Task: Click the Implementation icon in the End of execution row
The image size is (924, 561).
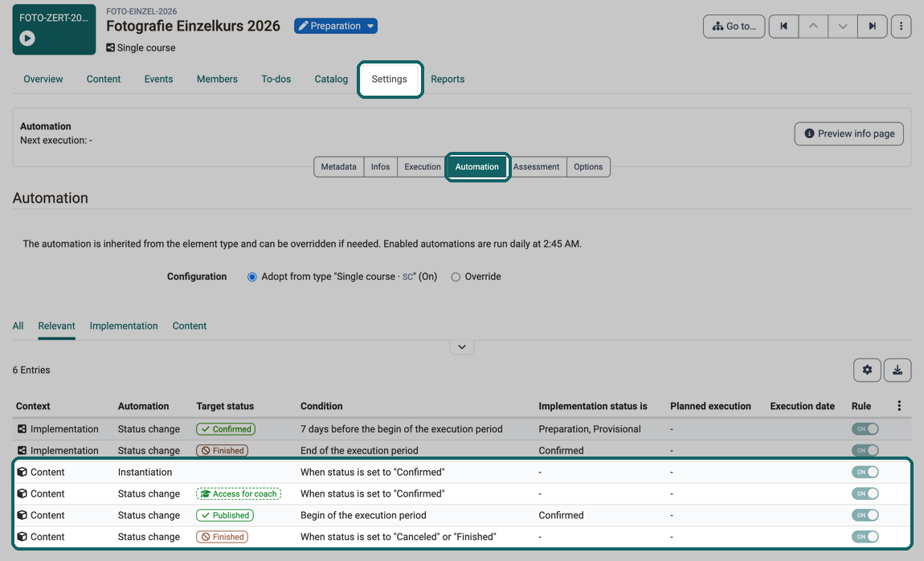Action: coord(22,450)
